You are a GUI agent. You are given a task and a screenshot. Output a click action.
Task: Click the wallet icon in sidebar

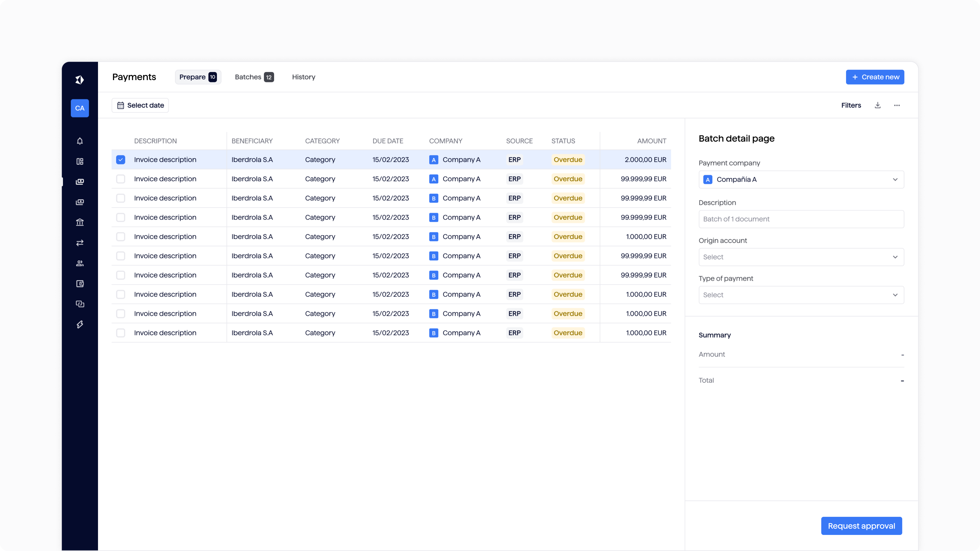point(80,284)
